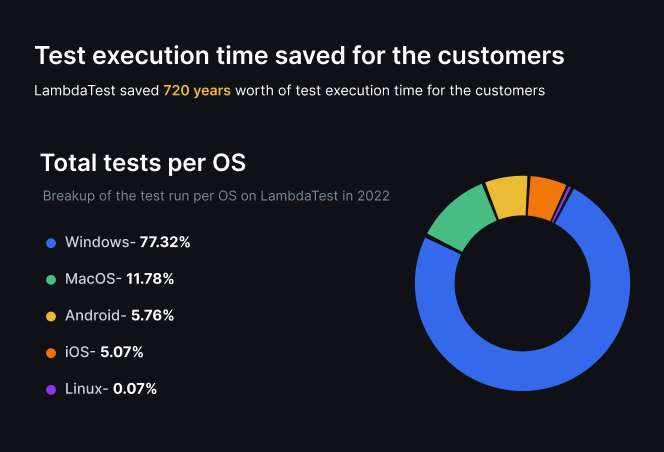Click the Linux- 0.07% legend label

(x=110, y=389)
